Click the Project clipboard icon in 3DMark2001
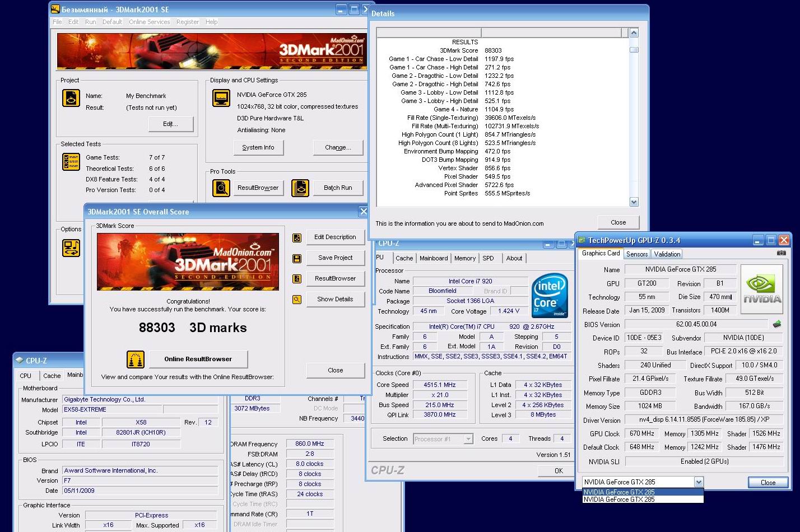This screenshot has width=800, height=532. tap(71, 98)
